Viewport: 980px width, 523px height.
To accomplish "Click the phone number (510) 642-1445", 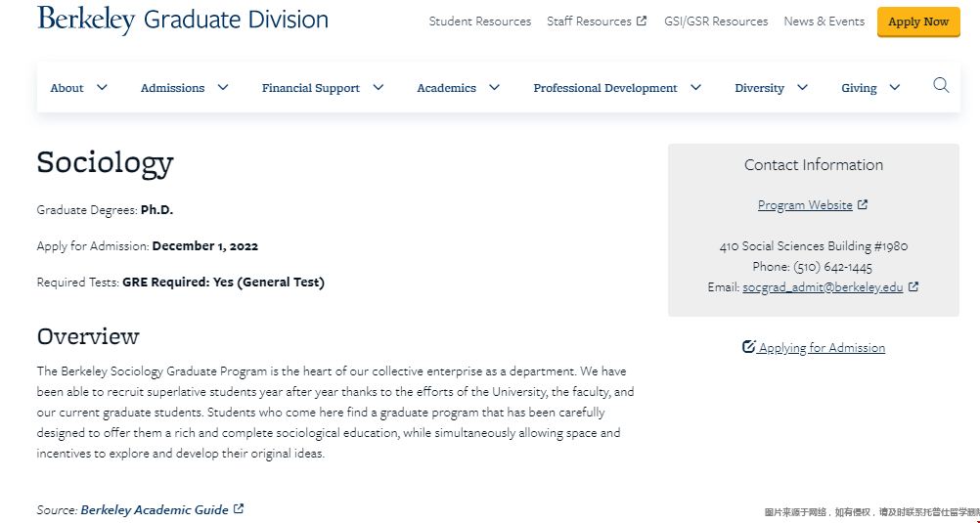I will [832, 267].
